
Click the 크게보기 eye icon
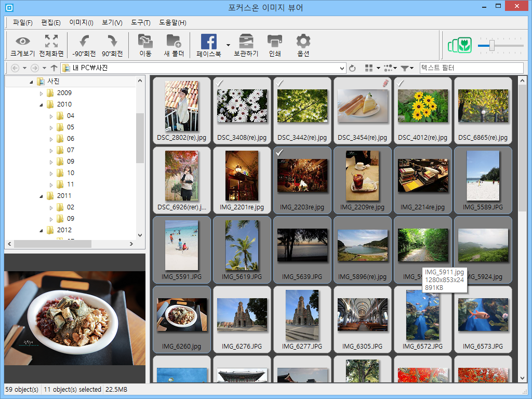pos(22,42)
